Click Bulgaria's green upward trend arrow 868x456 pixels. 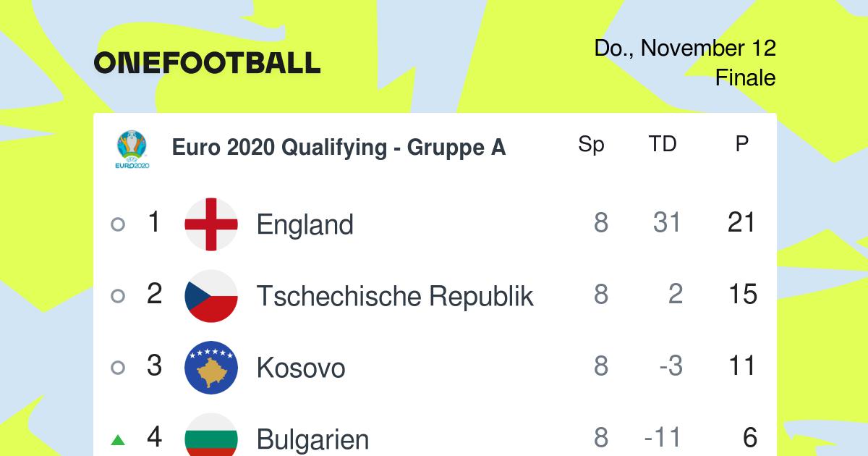tap(118, 439)
